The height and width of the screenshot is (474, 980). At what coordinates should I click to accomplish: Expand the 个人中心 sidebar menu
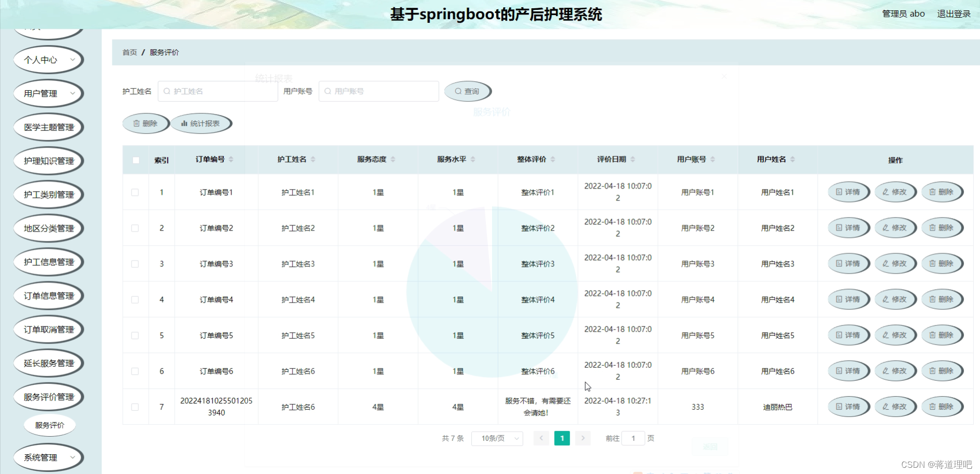point(48,60)
